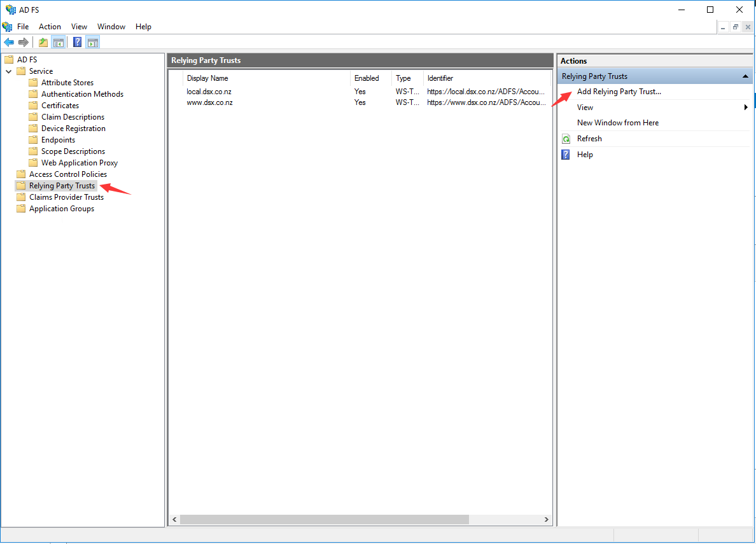Click New Window from Here action

click(618, 123)
